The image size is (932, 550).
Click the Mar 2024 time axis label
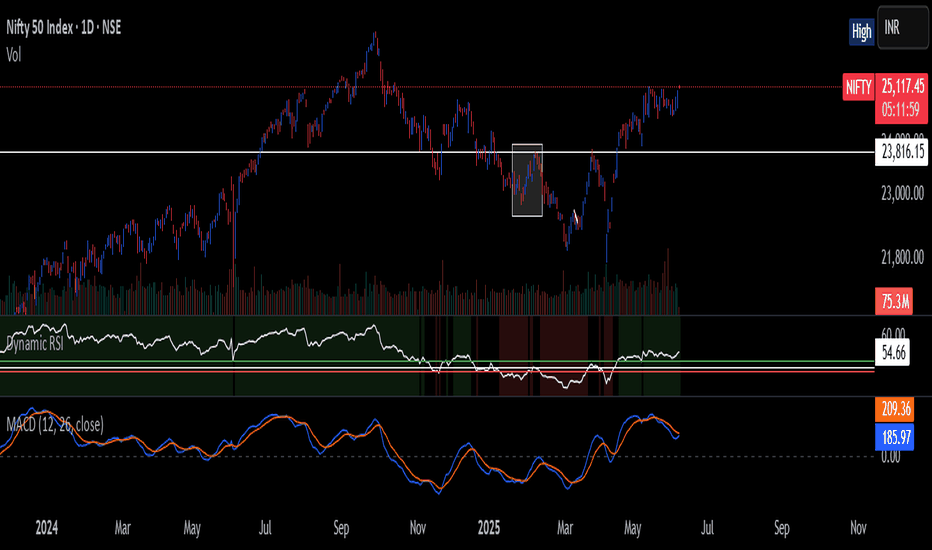pos(122,528)
